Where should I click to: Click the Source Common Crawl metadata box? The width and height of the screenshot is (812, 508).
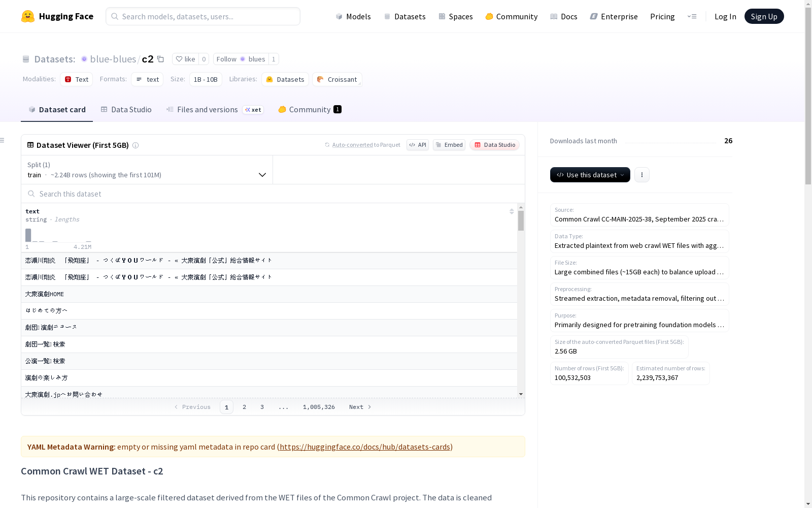tap(639, 215)
